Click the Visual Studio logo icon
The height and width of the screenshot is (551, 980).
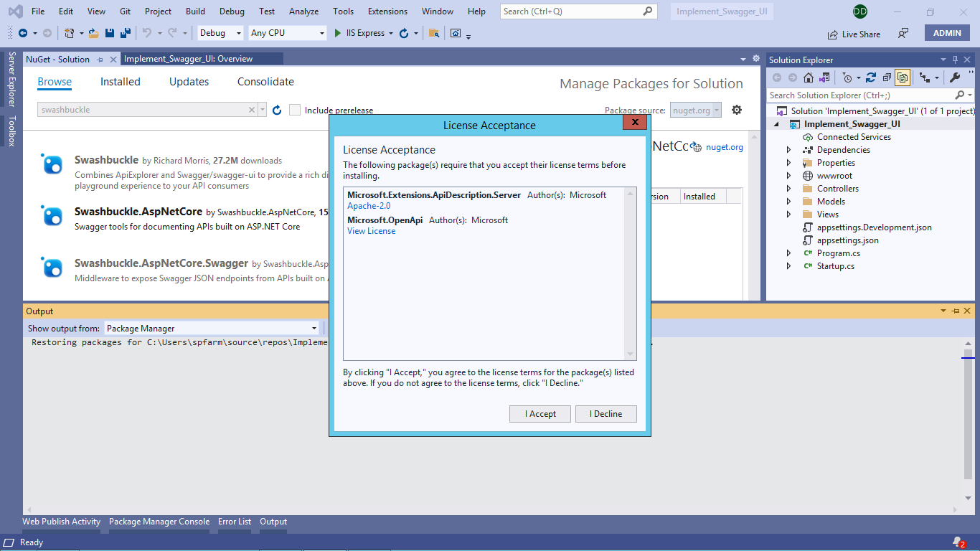15,11
